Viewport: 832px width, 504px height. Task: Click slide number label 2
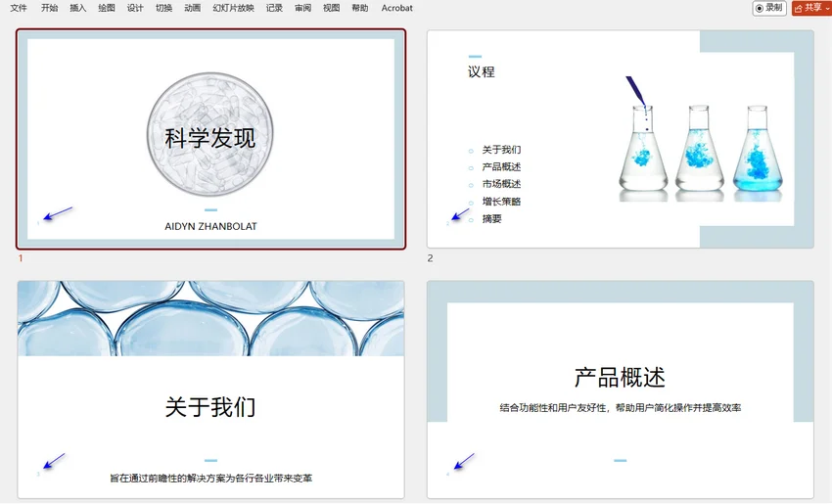point(431,258)
